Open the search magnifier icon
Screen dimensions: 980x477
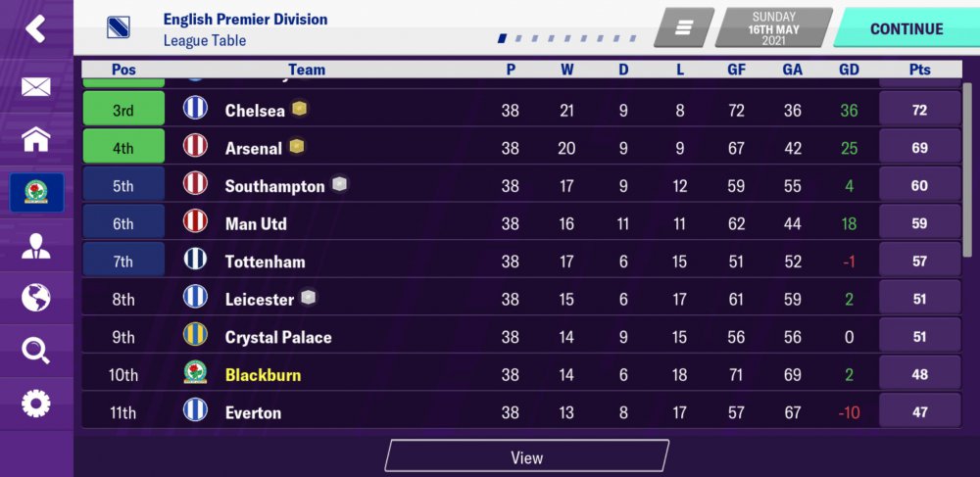point(35,350)
